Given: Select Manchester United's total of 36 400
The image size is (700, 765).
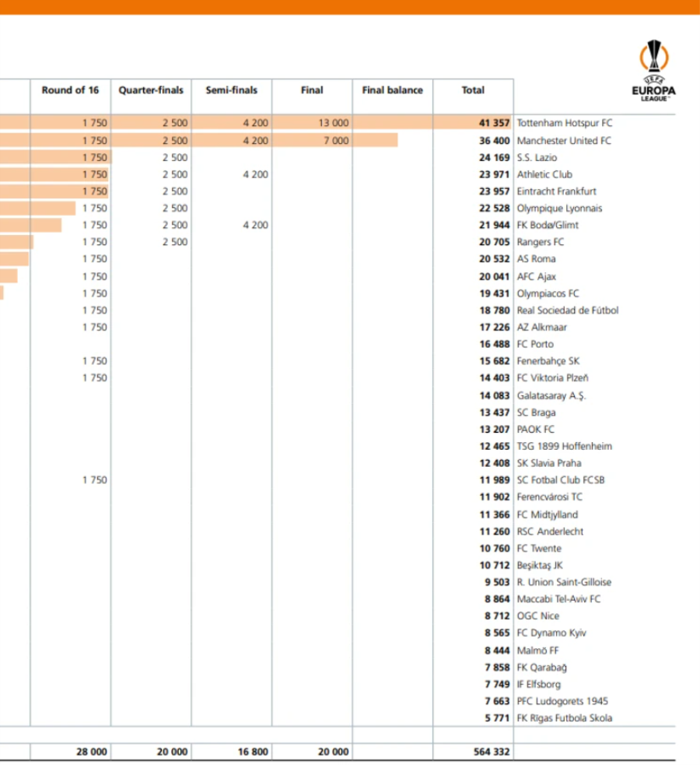Looking at the screenshot, I should [x=494, y=141].
